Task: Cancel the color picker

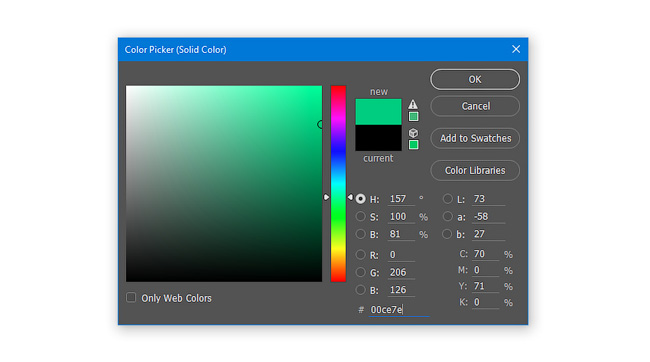Action: [x=475, y=106]
